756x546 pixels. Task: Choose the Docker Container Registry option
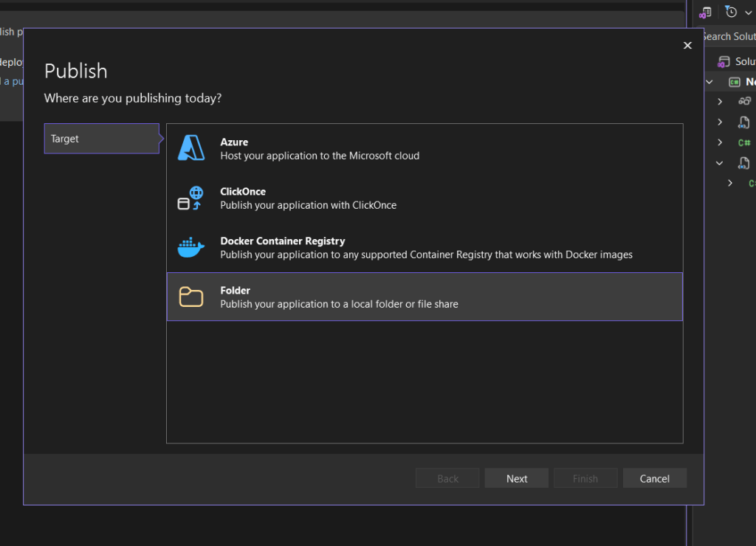425,247
